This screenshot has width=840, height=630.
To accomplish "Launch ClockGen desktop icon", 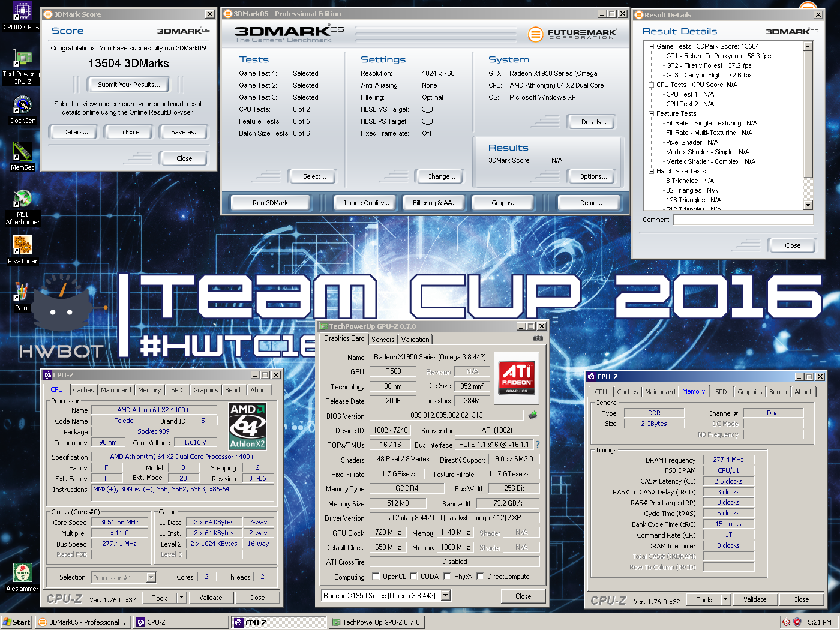I will click(x=22, y=110).
